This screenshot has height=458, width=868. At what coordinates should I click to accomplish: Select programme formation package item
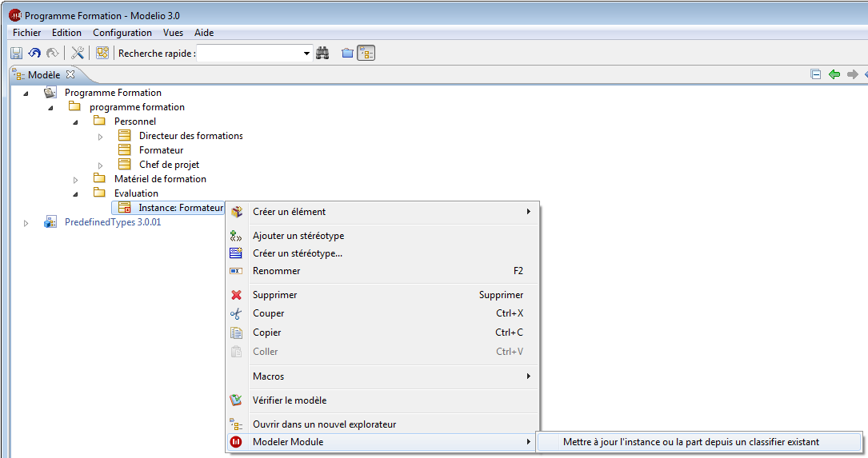137,107
